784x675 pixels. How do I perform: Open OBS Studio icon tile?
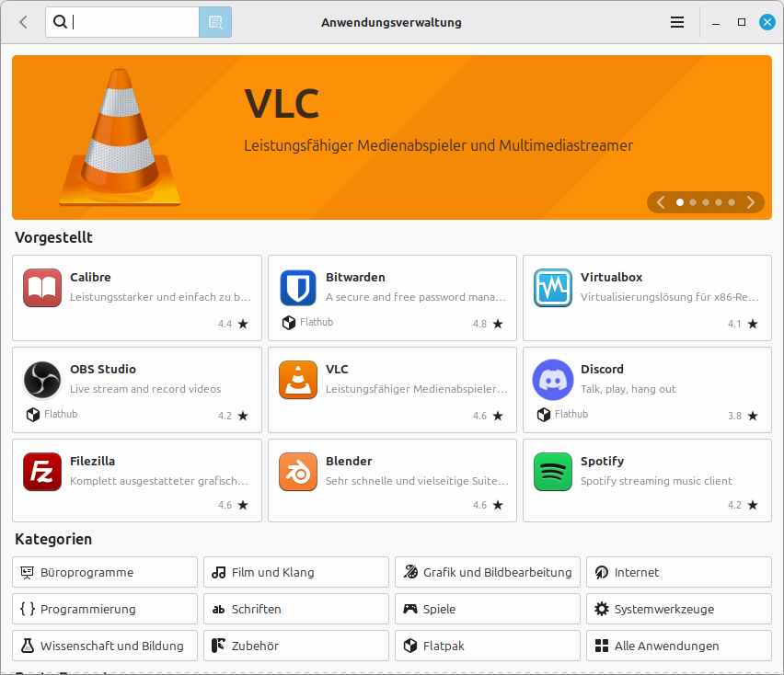(42, 380)
